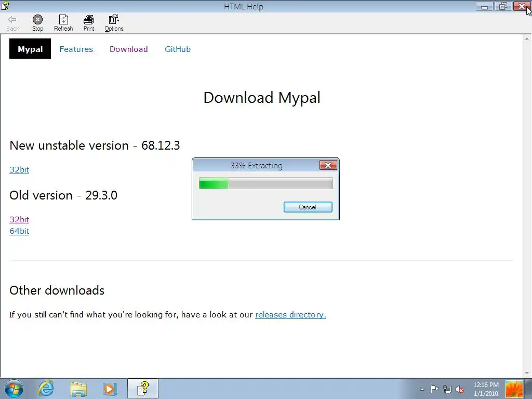This screenshot has width=532, height=399.
Task: Click the network tray icon
Action: tap(447, 389)
